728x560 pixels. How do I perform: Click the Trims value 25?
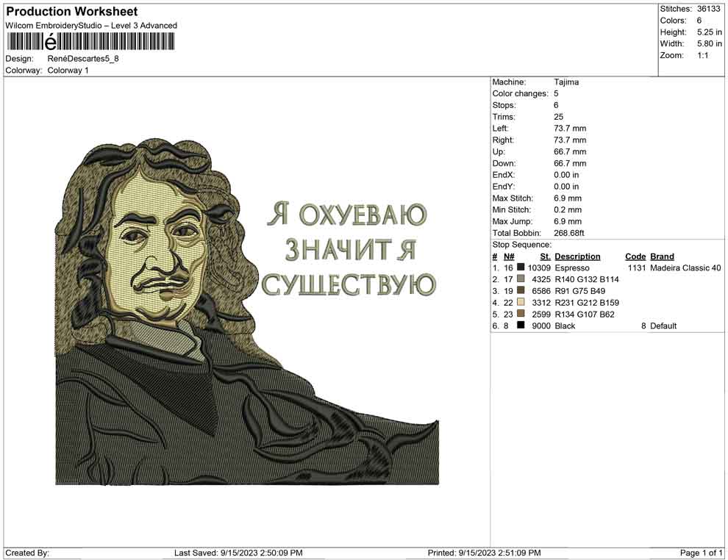559,117
